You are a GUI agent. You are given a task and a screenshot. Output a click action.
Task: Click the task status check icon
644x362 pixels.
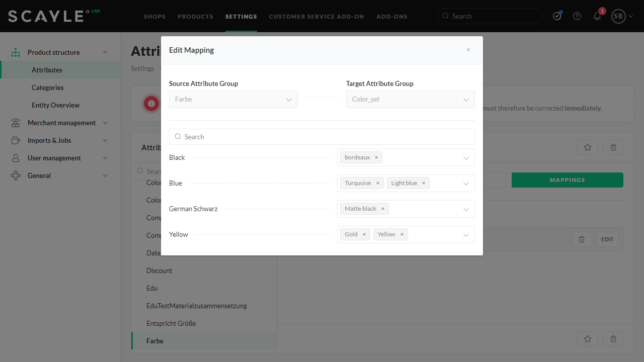pyautogui.click(x=556, y=16)
